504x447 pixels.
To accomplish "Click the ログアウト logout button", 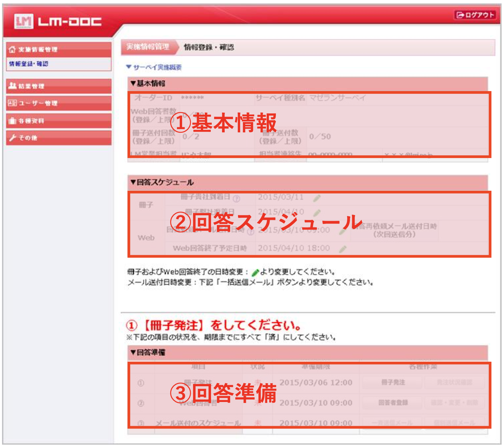I will 475,15.
